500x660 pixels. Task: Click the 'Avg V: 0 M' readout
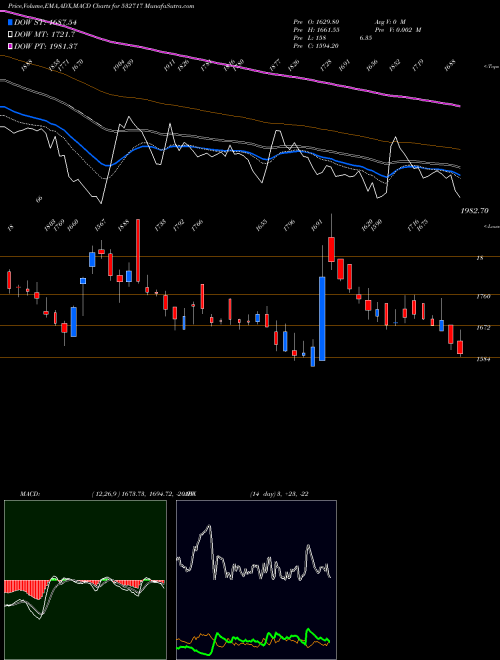(389, 21)
